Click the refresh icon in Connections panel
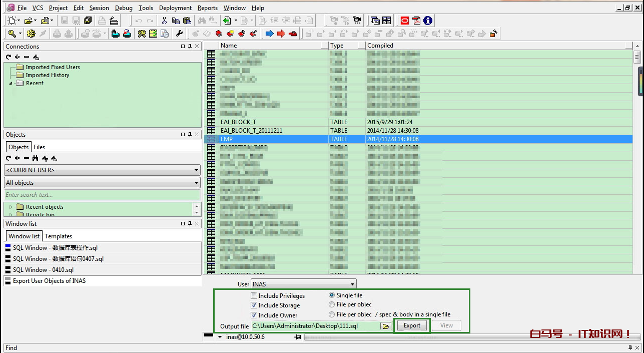Screen dimensions: 644x353 pyautogui.click(x=9, y=57)
